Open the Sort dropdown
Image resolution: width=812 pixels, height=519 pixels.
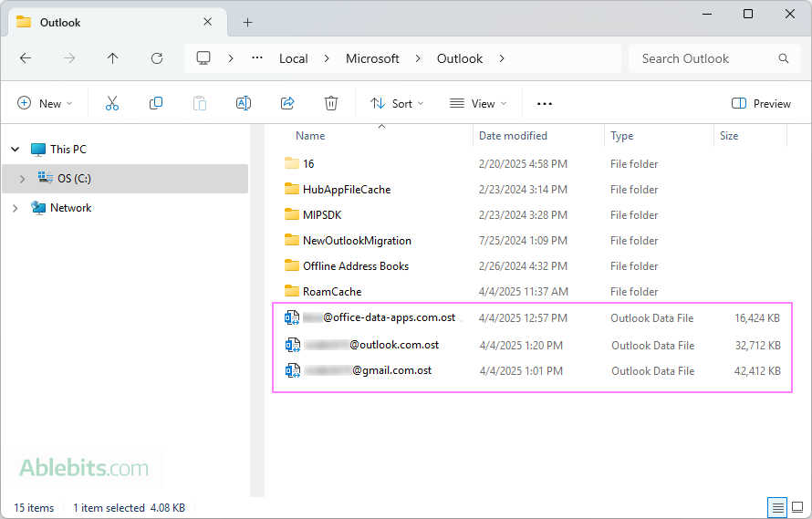397,104
